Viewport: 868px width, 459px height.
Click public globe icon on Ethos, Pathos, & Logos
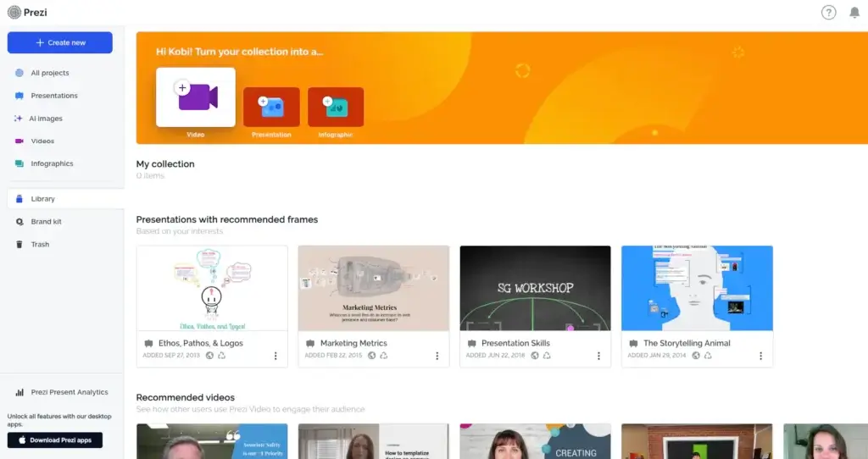pos(210,356)
